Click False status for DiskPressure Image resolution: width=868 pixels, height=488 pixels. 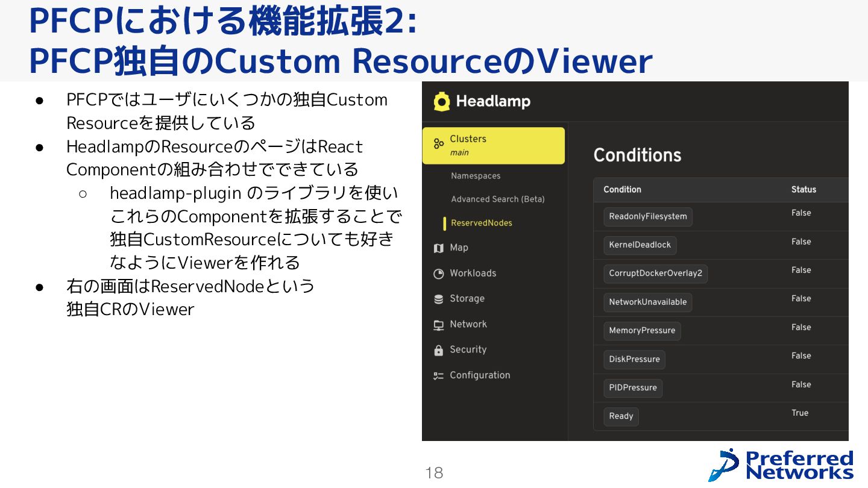[801, 355]
